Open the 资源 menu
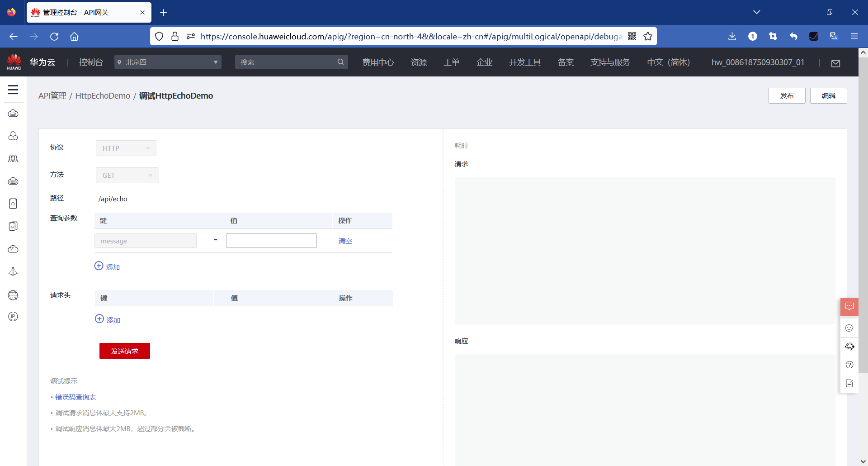Screen dimensions: 868x466 (419, 62)
